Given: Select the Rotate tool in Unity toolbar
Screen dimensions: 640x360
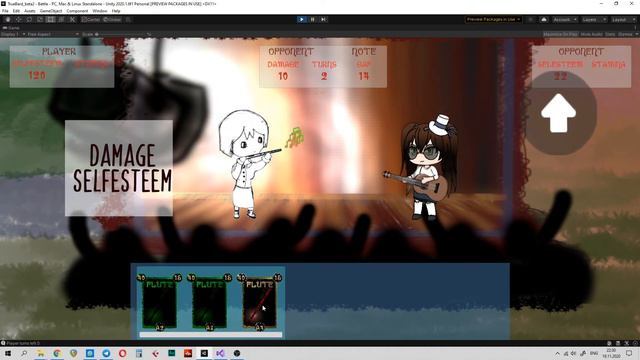Looking at the screenshot, I should [29, 19].
